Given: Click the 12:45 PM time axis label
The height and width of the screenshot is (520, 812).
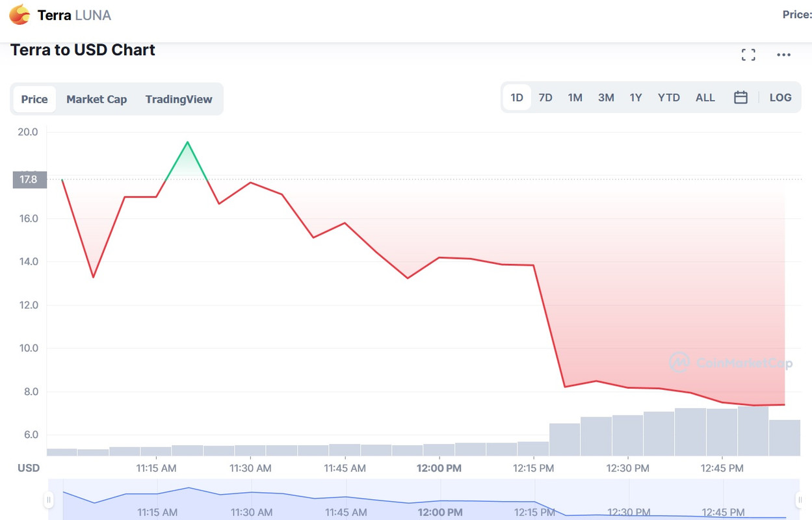Looking at the screenshot, I should pyautogui.click(x=722, y=468).
